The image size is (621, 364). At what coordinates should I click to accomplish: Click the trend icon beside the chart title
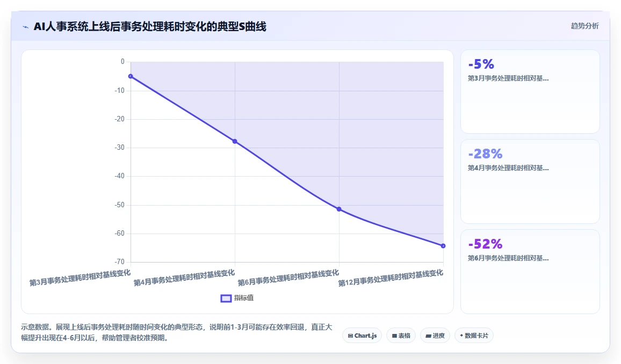[x=26, y=27]
